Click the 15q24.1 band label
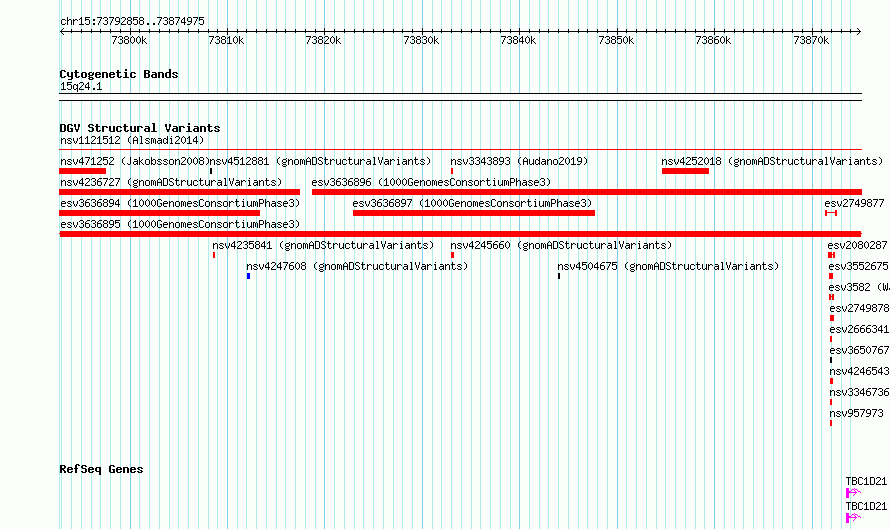 (81, 86)
